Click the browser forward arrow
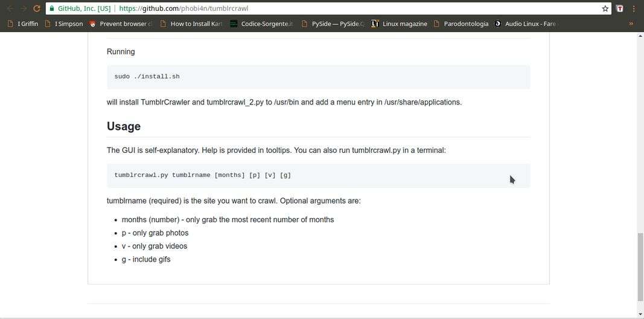Viewport: 644px width, 319px height. (x=24, y=8)
